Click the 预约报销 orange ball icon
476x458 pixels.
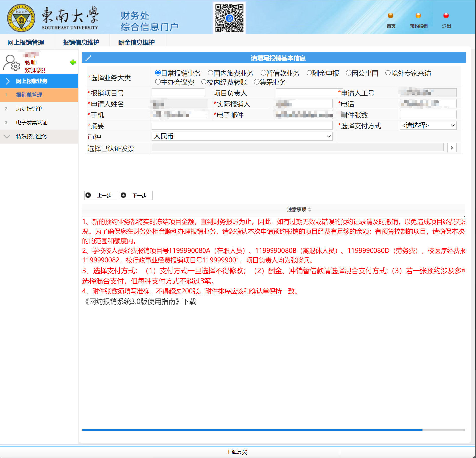(x=418, y=16)
